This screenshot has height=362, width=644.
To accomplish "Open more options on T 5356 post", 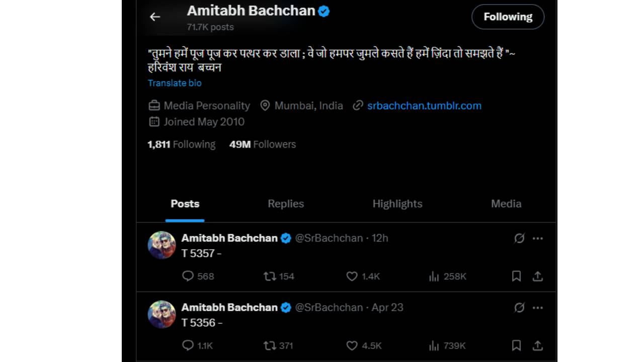I will tap(538, 308).
